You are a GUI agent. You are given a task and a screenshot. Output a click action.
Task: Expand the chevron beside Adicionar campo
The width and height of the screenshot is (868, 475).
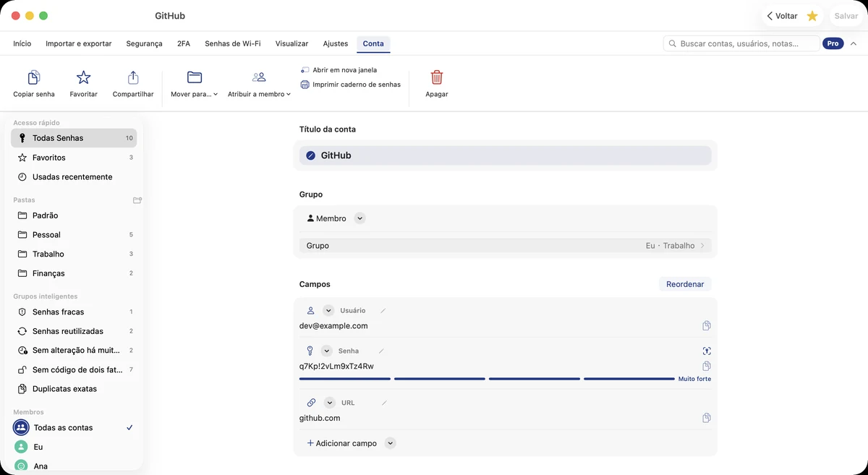pyautogui.click(x=391, y=443)
